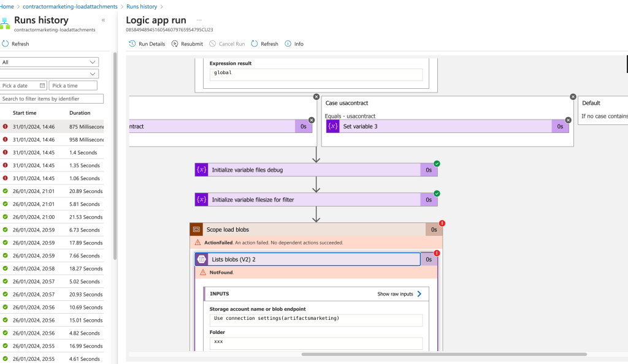Click the Pick a time field

pyautogui.click(x=73, y=86)
